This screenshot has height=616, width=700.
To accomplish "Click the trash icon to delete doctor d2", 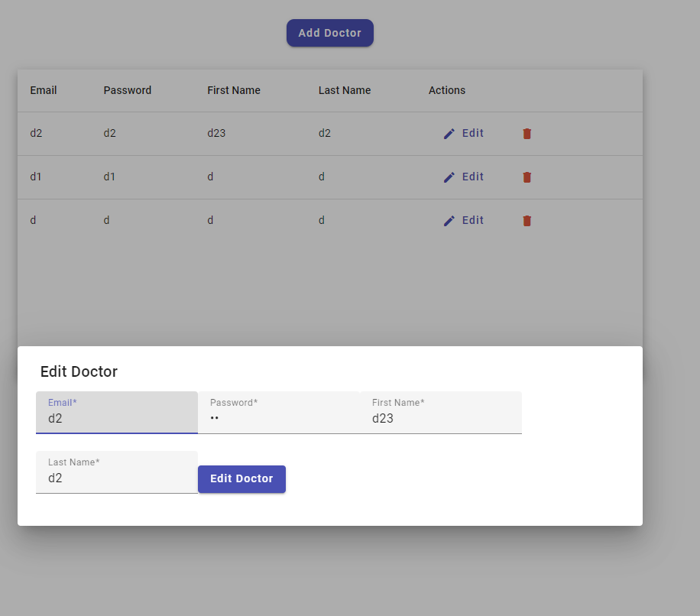I will tap(527, 133).
